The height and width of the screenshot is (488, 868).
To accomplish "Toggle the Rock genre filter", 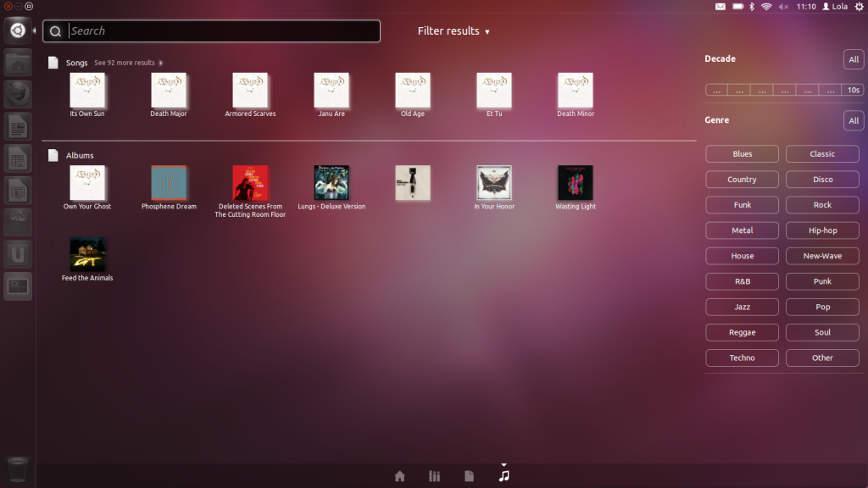I will click(822, 205).
